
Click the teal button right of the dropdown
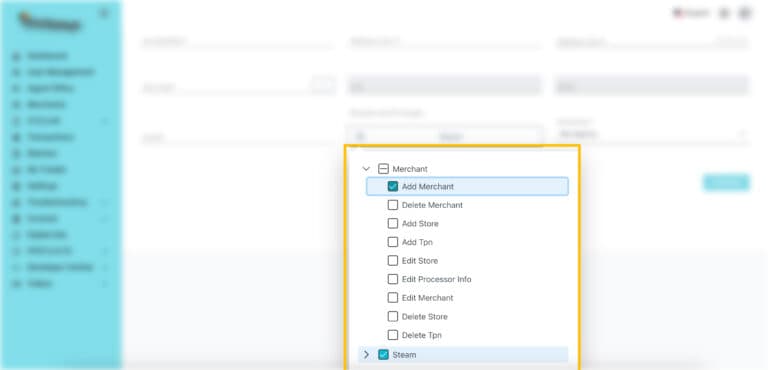tap(726, 182)
